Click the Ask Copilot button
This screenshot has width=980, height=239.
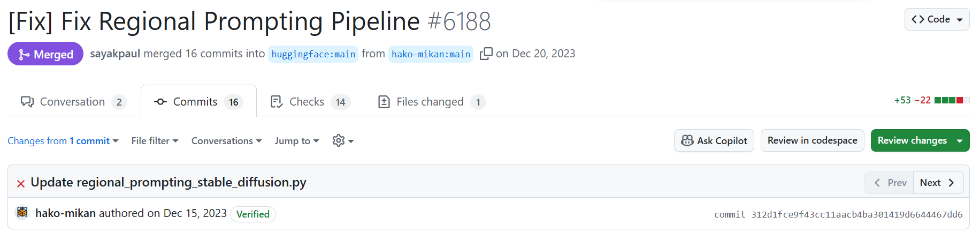click(x=714, y=140)
